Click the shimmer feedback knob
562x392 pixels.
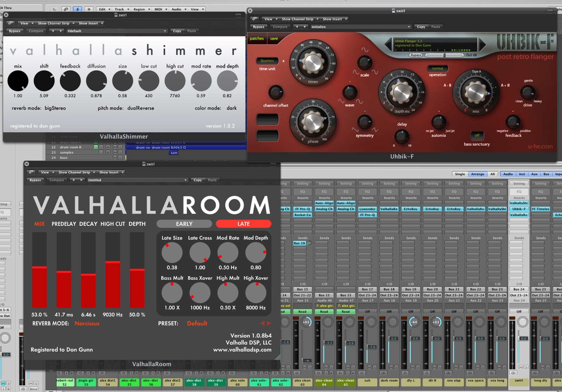click(70, 81)
